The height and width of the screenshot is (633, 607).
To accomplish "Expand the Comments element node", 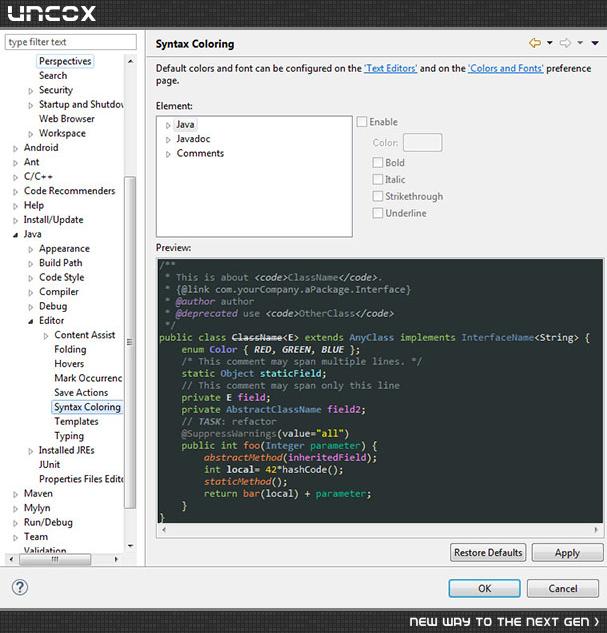I will (168, 154).
